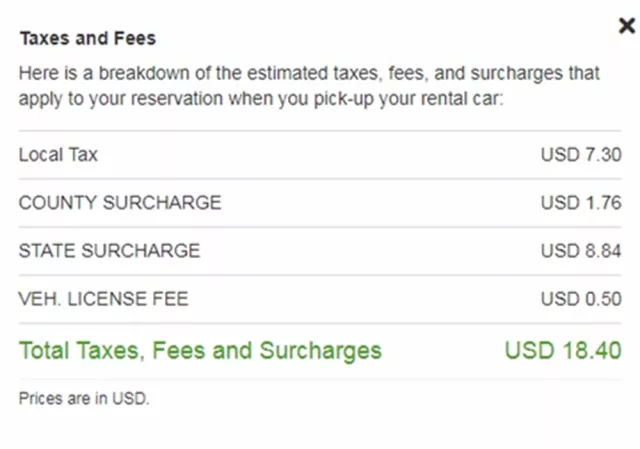Select the VEH. LICENSE FEE label

coord(103,299)
